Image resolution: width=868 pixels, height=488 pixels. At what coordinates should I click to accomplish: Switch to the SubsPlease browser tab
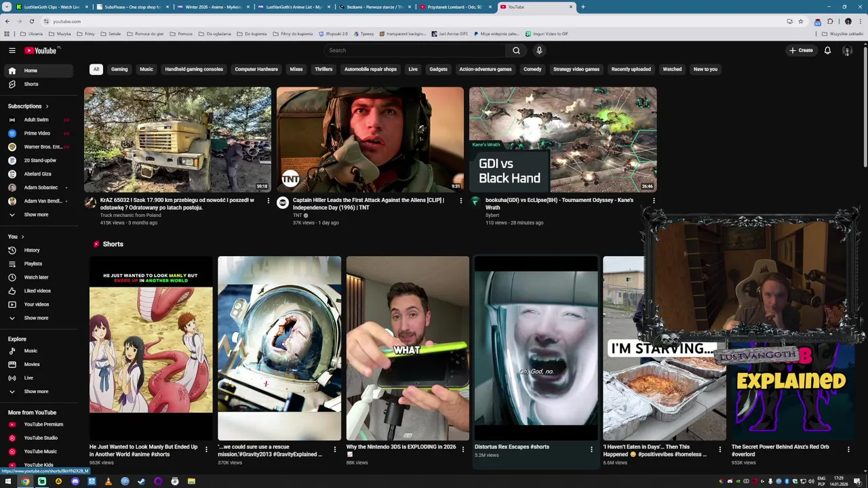click(x=132, y=7)
